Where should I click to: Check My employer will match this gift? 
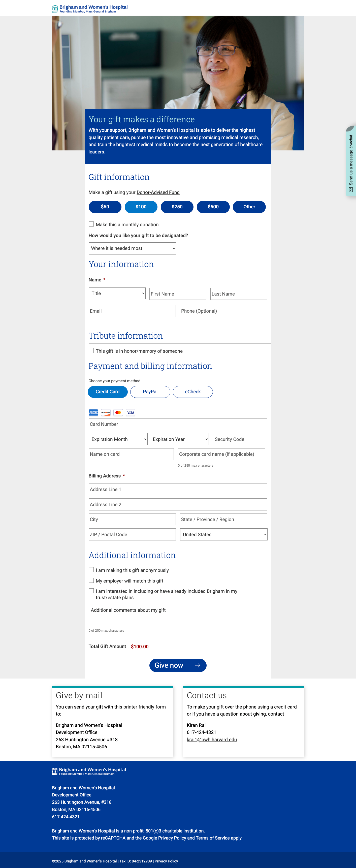click(91, 580)
